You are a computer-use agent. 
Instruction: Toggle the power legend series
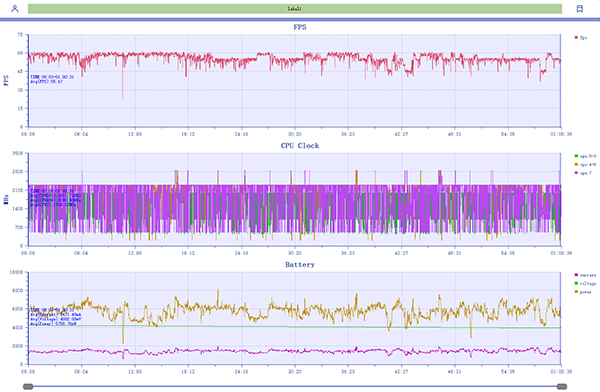click(583, 292)
